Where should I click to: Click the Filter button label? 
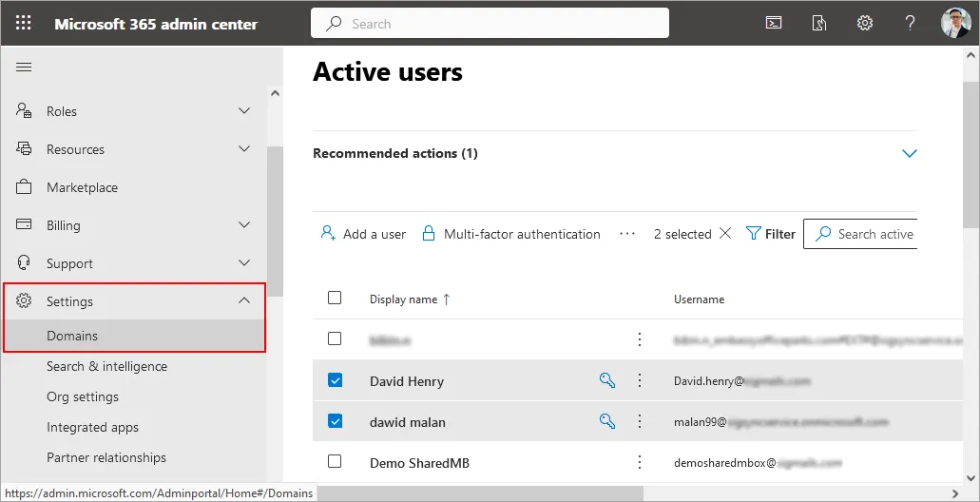pyautogui.click(x=780, y=234)
